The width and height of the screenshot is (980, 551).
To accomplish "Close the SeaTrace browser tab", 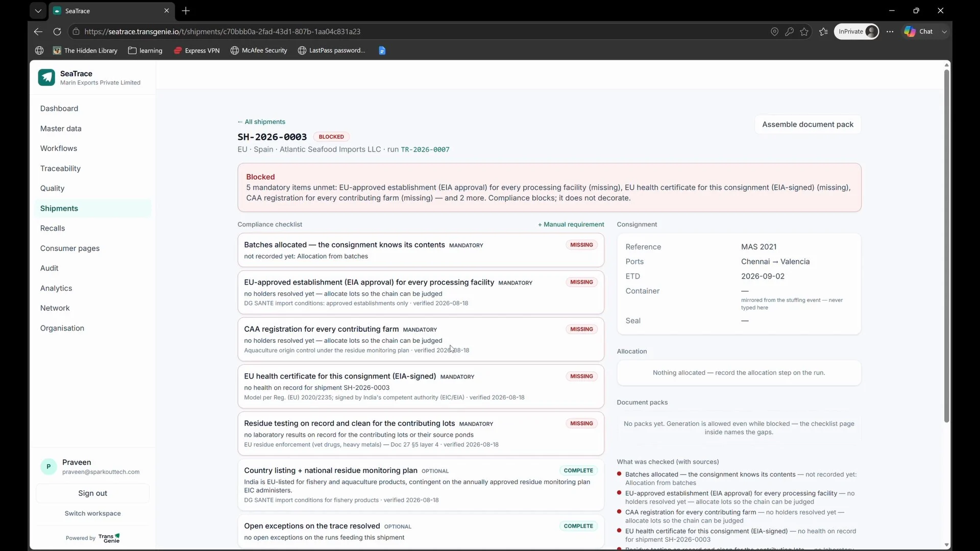I will tap(166, 11).
